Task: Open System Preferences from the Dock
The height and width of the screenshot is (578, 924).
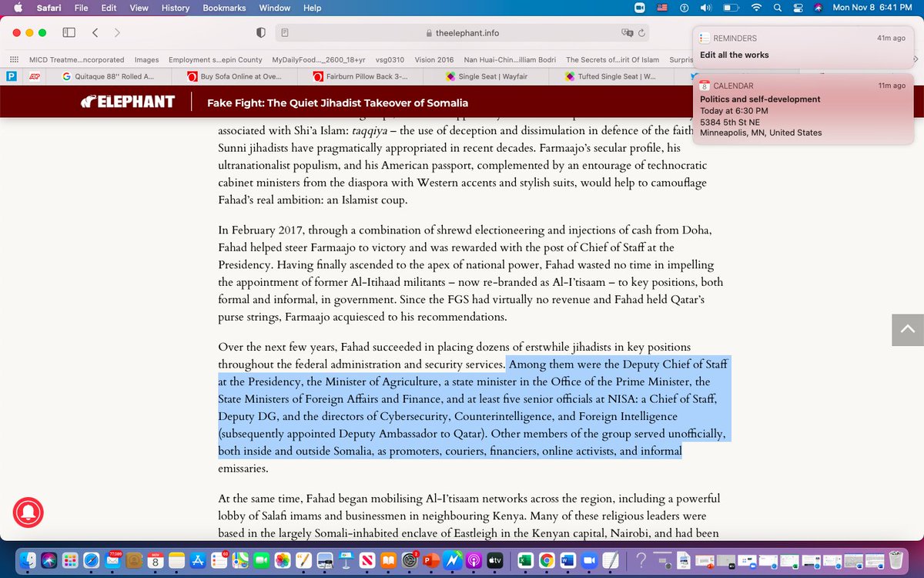Action: coord(410,560)
